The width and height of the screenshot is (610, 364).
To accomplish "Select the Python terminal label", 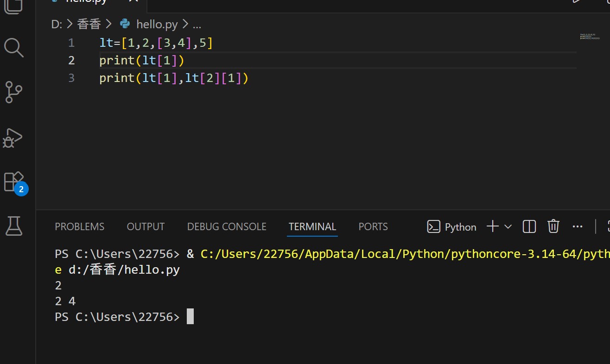I will click(x=460, y=227).
